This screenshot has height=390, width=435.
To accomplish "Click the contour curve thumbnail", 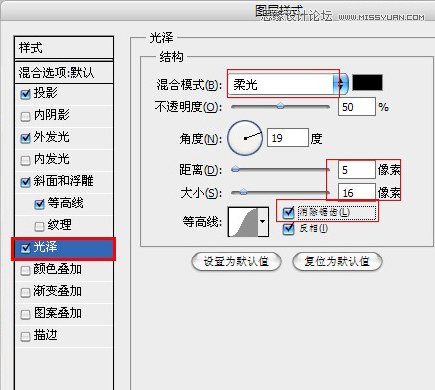I will pos(243,222).
